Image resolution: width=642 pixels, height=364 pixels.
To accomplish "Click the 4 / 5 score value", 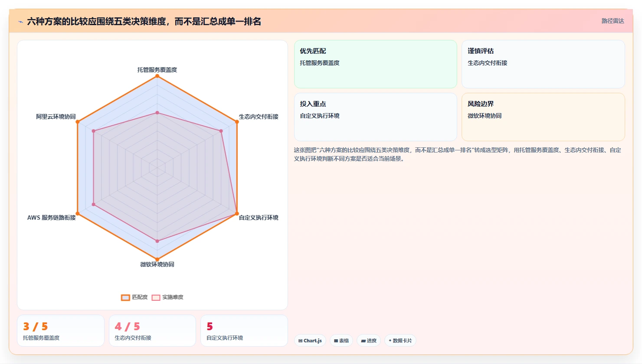I will (x=128, y=326).
